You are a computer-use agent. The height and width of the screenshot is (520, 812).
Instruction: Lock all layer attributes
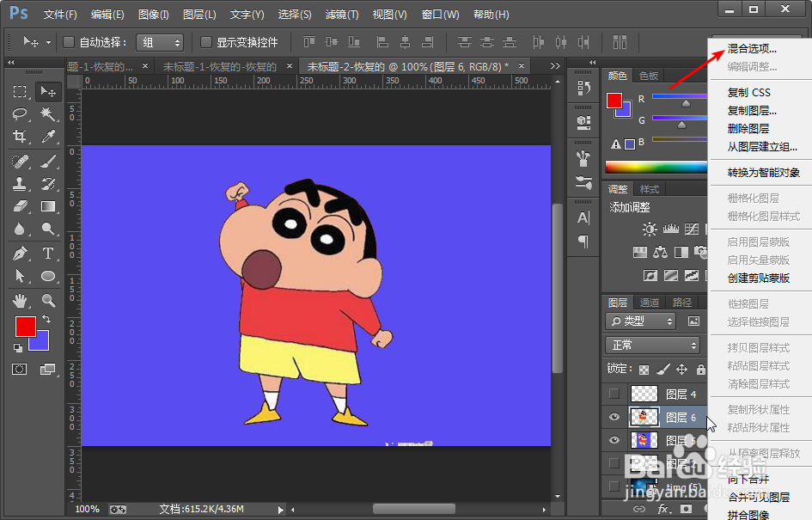(700, 370)
